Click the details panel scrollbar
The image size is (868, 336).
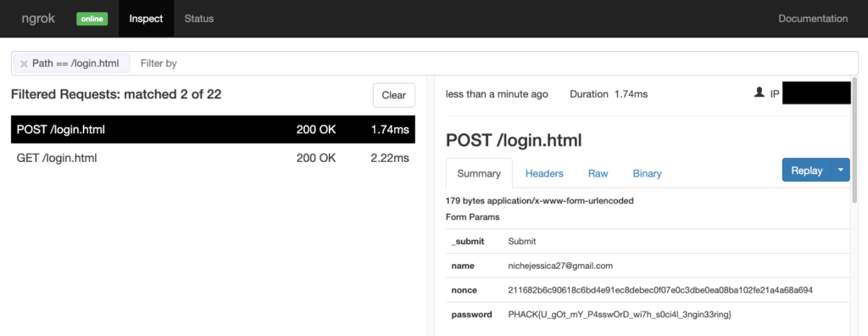[x=854, y=138]
